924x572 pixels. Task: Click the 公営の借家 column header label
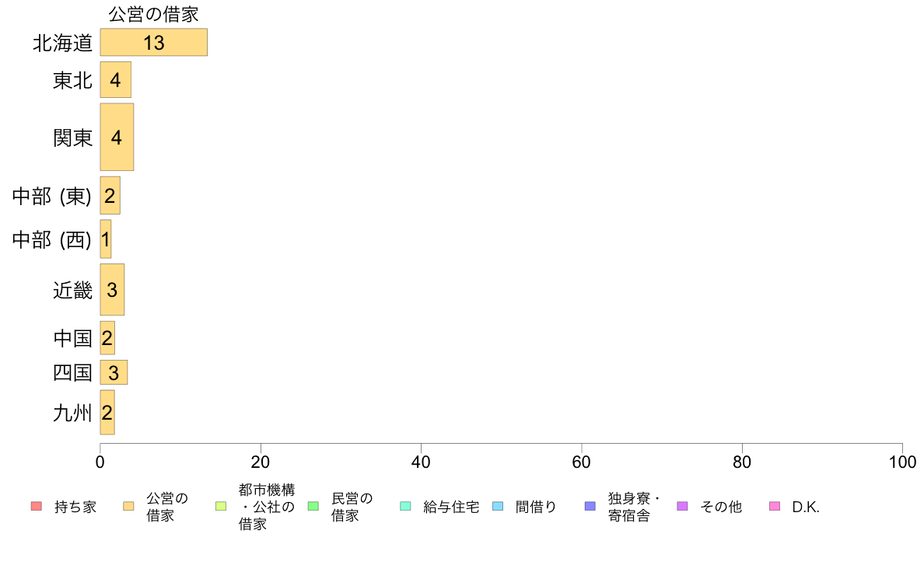(x=153, y=14)
